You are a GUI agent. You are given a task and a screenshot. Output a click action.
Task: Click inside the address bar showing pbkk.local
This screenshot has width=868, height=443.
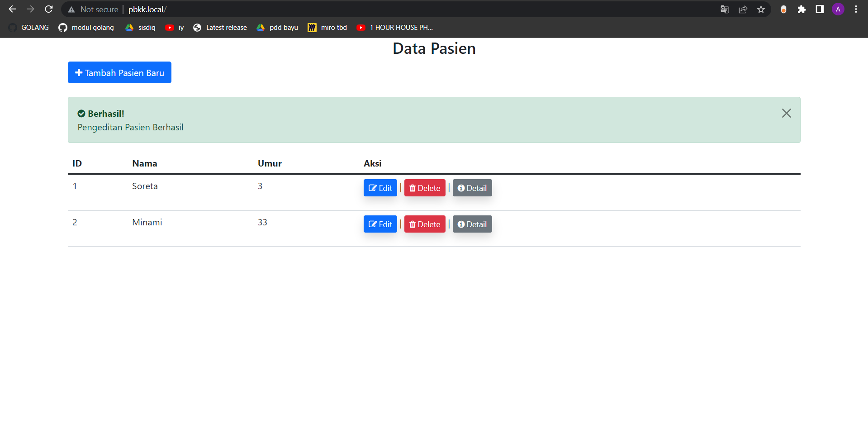pos(147,9)
